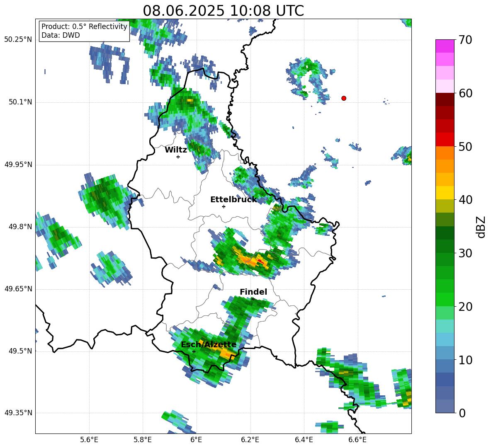Click the 49.95°N latitude label
The width and height of the screenshot is (491, 448).
[x=18, y=165]
